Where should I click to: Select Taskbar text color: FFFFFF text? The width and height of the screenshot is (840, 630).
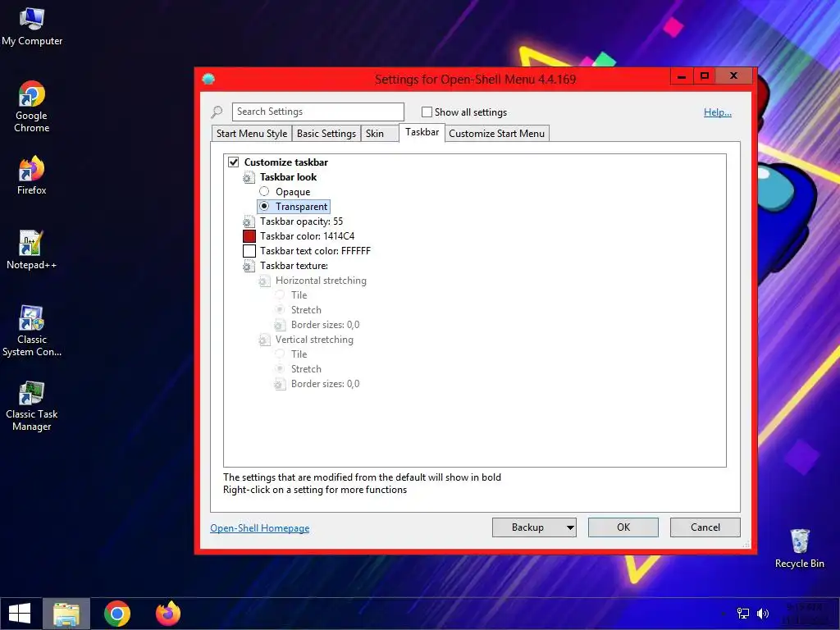pyautogui.click(x=315, y=251)
